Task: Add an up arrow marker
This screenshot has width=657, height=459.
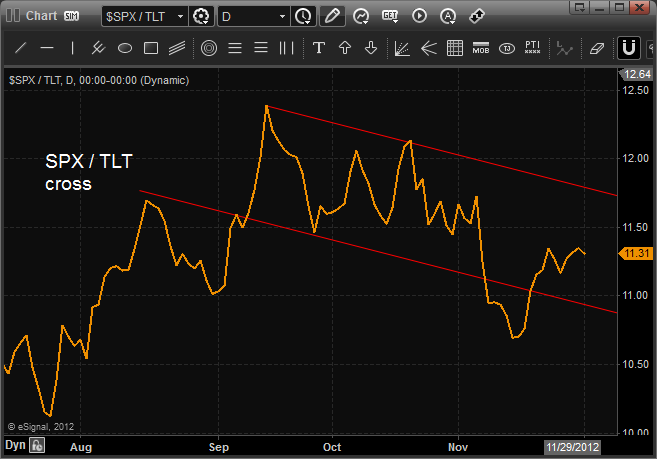Action: coord(344,48)
